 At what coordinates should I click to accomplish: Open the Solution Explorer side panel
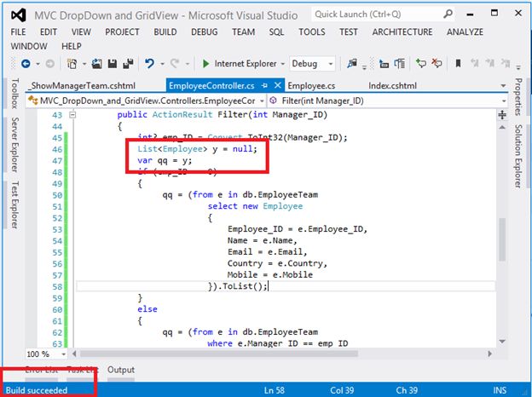(x=518, y=156)
